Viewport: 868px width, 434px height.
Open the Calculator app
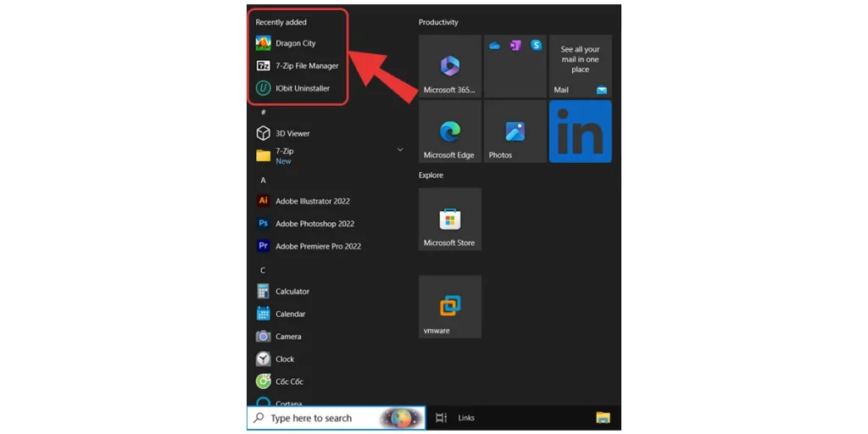(x=292, y=292)
